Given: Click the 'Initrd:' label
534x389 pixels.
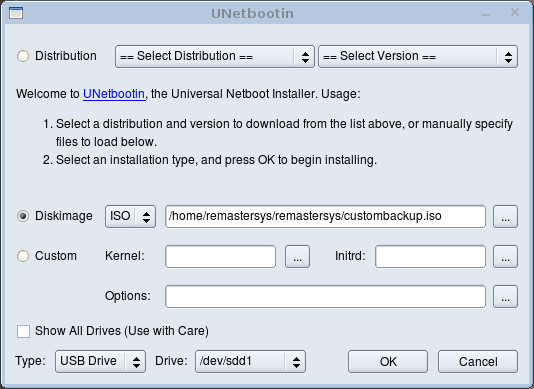Looking at the screenshot, I should 350,256.
